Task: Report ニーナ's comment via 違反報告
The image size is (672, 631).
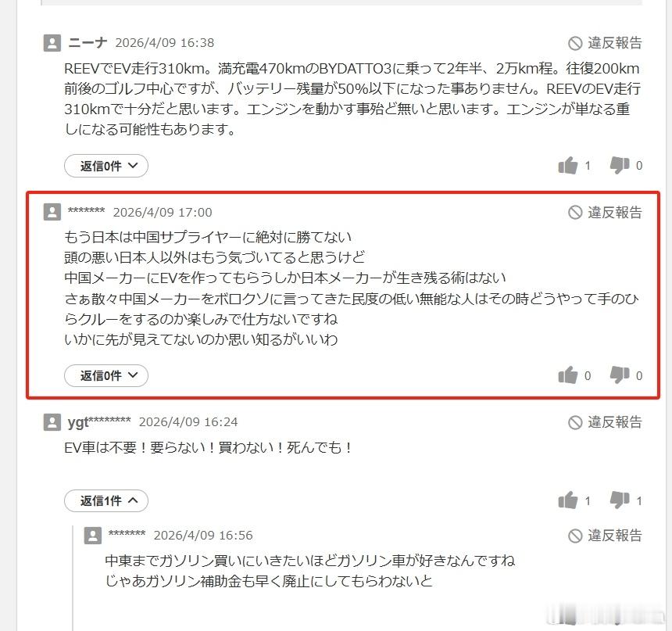Action: click(605, 43)
